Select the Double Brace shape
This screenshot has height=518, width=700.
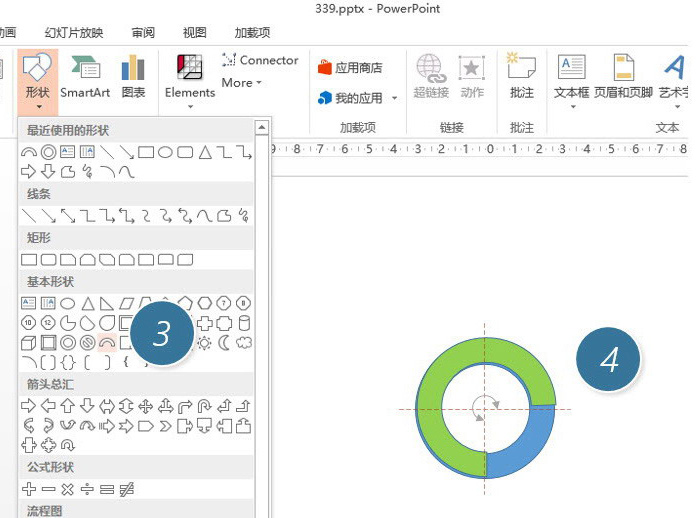pos(68,363)
